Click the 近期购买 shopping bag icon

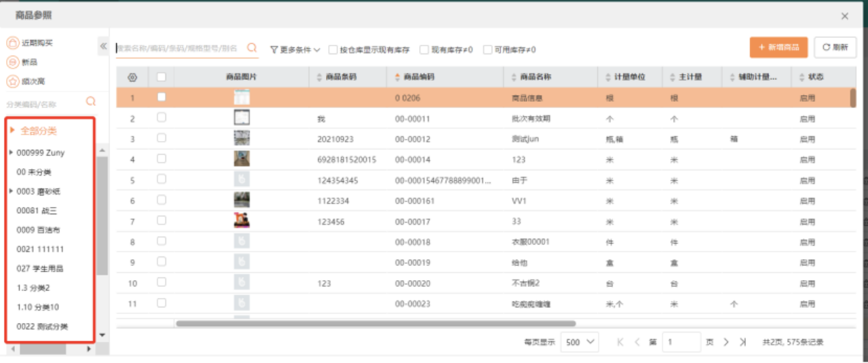(x=12, y=43)
